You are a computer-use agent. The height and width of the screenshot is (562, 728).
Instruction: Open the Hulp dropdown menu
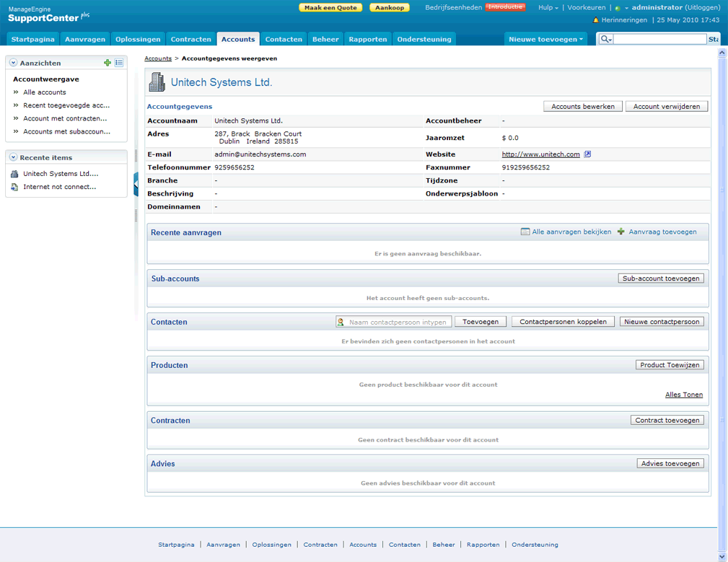[x=548, y=7]
